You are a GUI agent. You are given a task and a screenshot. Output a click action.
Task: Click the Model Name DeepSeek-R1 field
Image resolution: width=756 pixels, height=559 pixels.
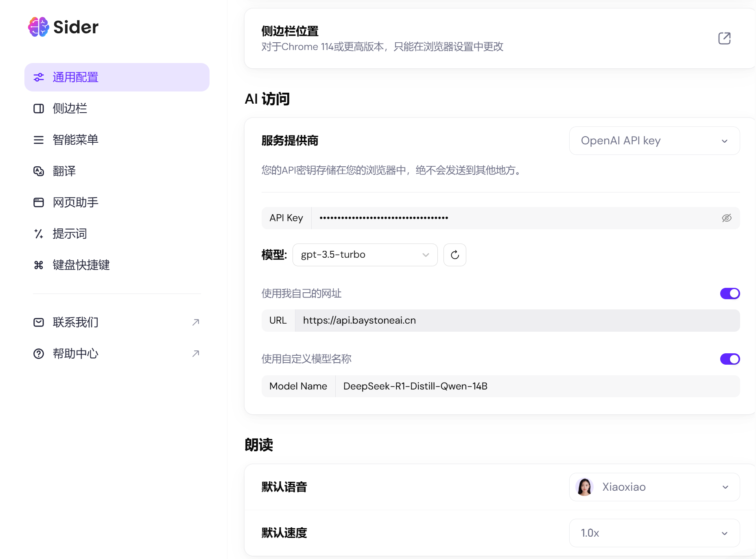[x=538, y=386]
